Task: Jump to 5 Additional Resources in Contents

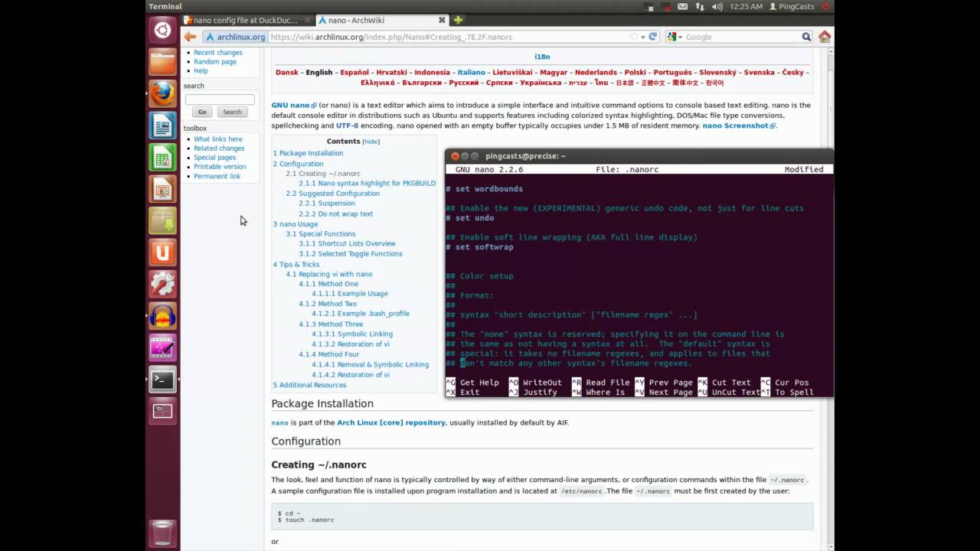Action: (x=310, y=385)
